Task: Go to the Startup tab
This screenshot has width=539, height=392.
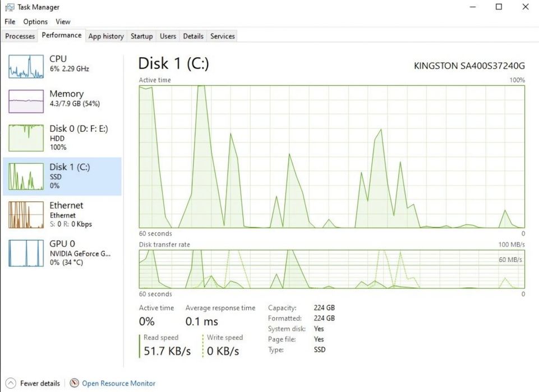Action: click(142, 36)
